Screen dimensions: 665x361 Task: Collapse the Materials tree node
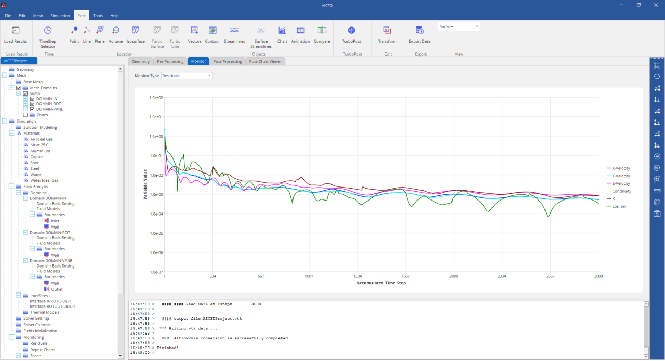pos(11,133)
